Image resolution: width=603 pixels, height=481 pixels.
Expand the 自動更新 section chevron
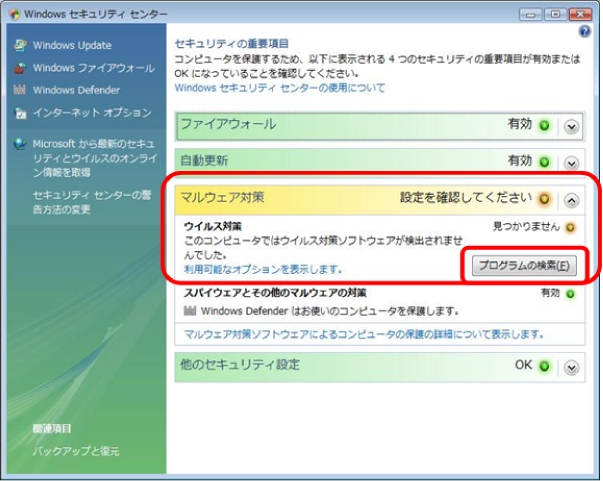(x=571, y=162)
